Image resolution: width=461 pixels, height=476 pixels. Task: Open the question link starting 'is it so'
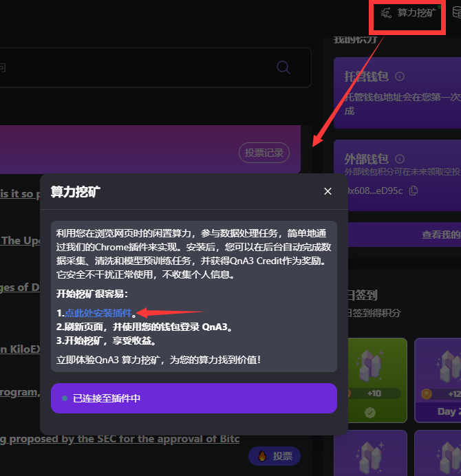point(20,194)
